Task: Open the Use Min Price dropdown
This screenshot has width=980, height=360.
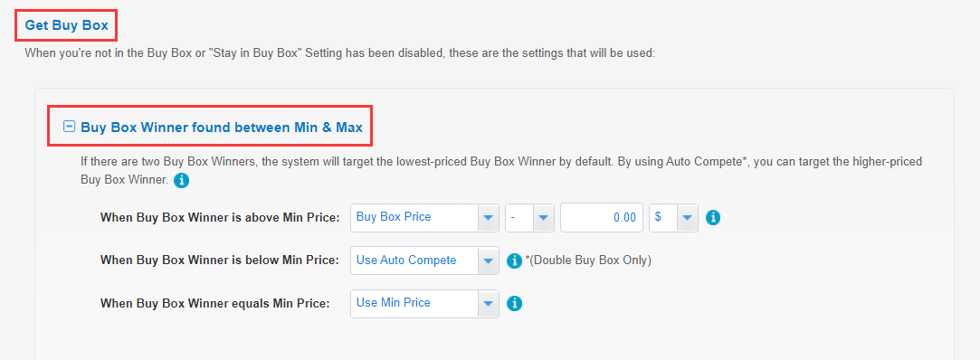Action: (x=424, y=304)
